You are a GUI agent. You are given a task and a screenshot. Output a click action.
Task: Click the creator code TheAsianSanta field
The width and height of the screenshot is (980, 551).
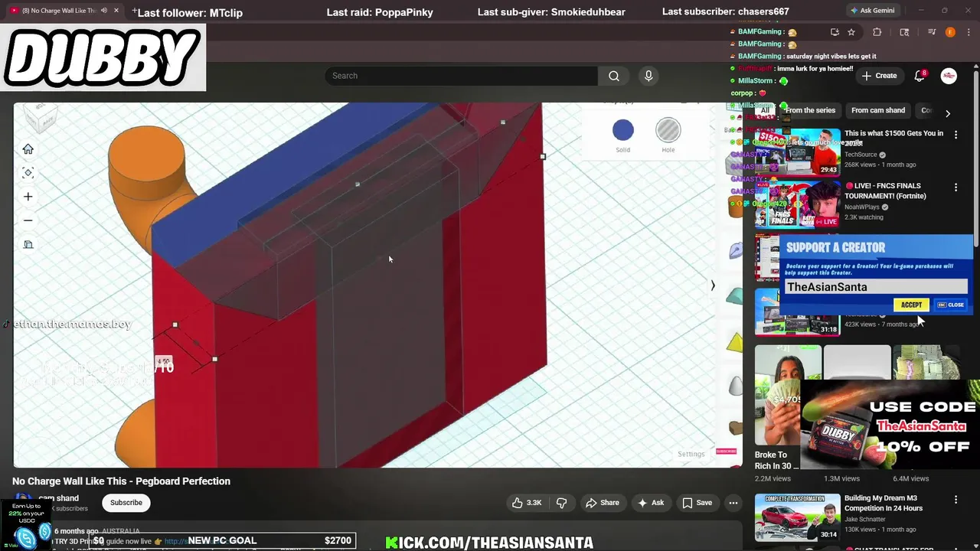tap(876, 287)
